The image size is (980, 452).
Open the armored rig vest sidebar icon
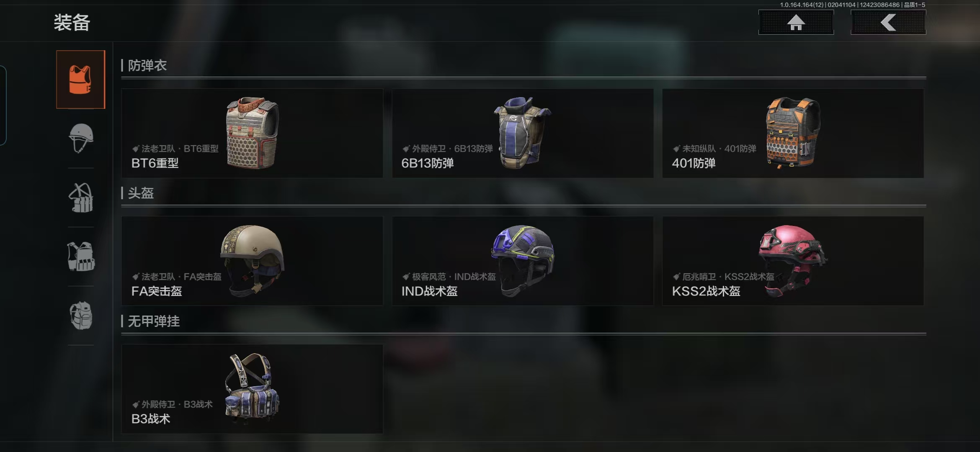pos(80,257)
